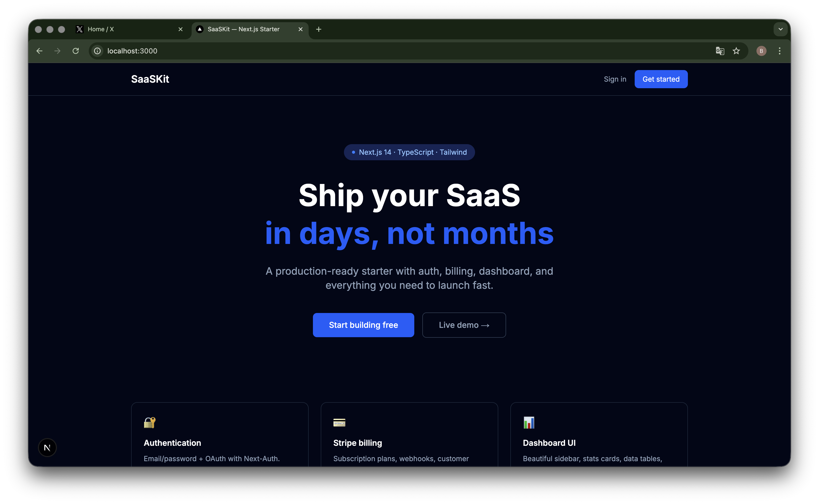Click the Dashboard UI chart icon

pos(529,423)
